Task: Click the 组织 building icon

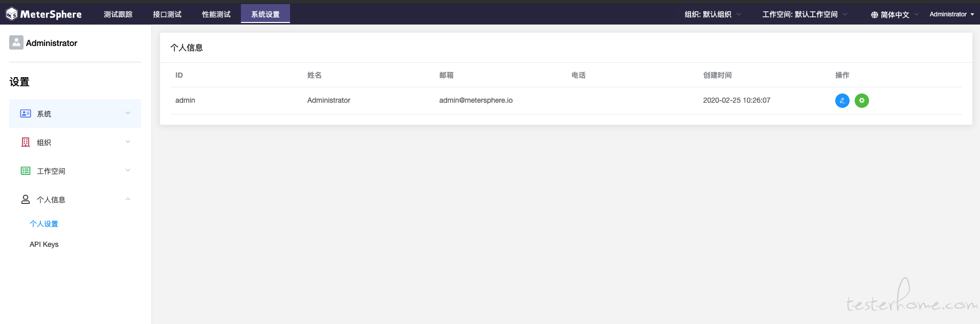Action: (26, 142)
